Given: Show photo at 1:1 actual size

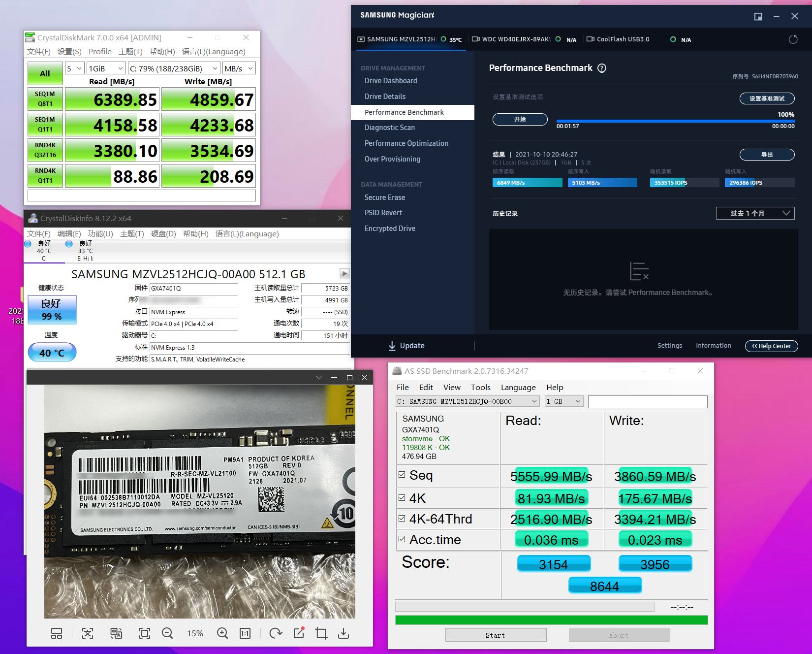Looking at the screenshot, I should (245, 633).
